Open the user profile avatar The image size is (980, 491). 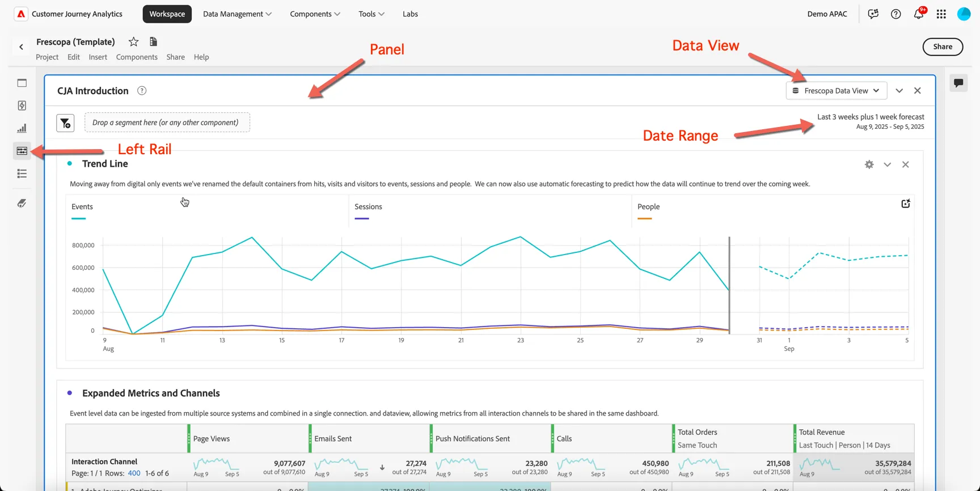click(964, 14)
